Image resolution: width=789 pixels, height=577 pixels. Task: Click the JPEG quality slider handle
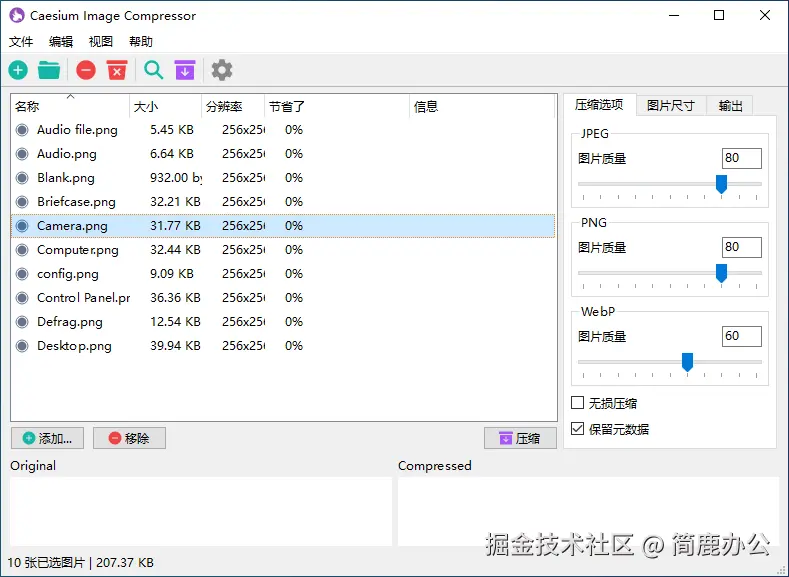click(721, 184)
